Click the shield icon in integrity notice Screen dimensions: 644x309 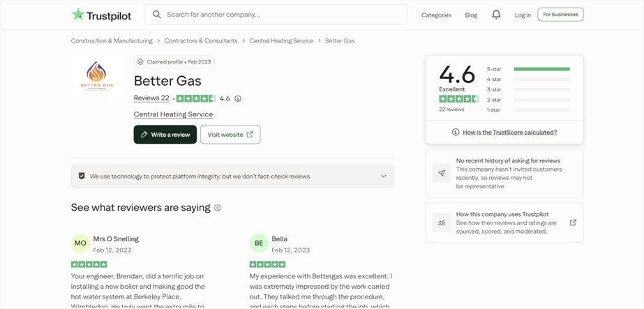(x=82, y=176)
